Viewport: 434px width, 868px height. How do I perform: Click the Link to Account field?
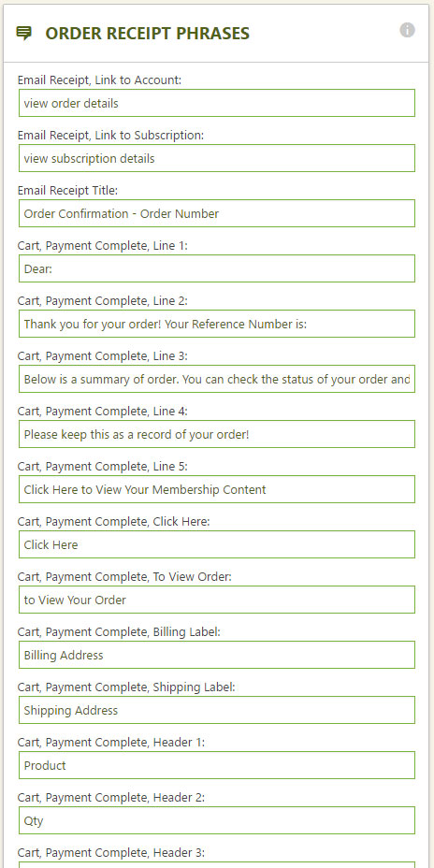click(x=217, y=103)
